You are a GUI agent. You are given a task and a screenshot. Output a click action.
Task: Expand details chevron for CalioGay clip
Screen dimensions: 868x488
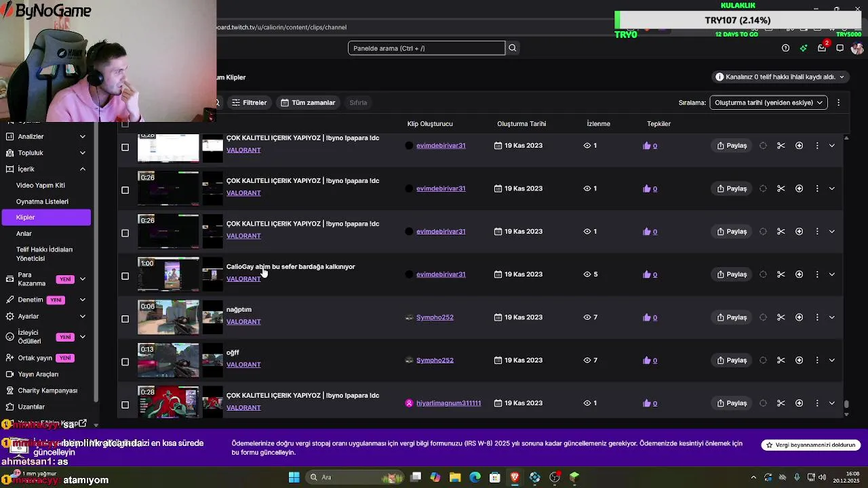832,274
